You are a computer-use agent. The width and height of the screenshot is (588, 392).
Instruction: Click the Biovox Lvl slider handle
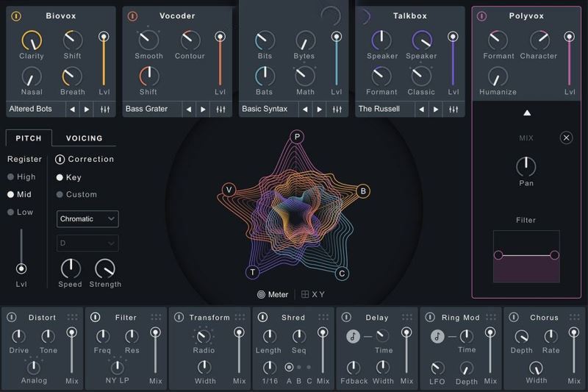pyautogui.click(x=104, y=36)
